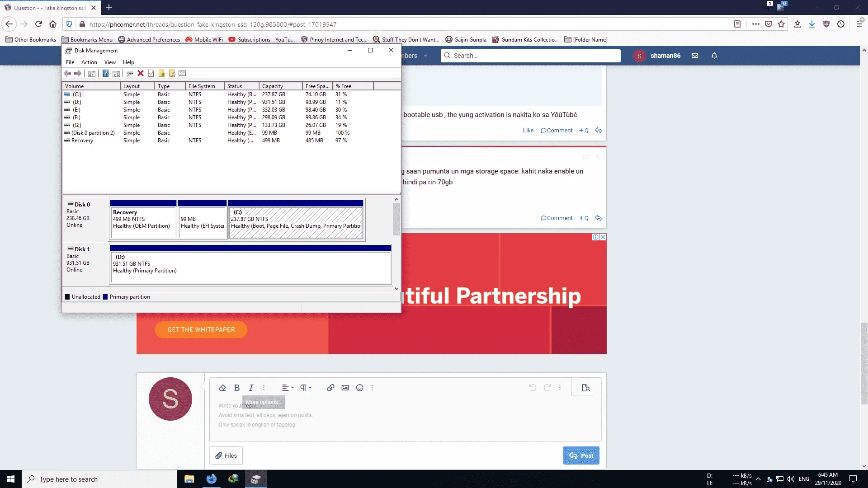Image resolution: width=868 pixels, height=488 pixels.
Task: Select the (G:) volume row
Action: click(x=231, y=125)
